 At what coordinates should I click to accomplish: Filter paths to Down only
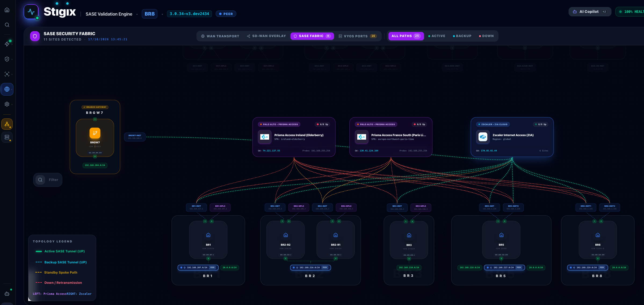[x=486, y=36]
